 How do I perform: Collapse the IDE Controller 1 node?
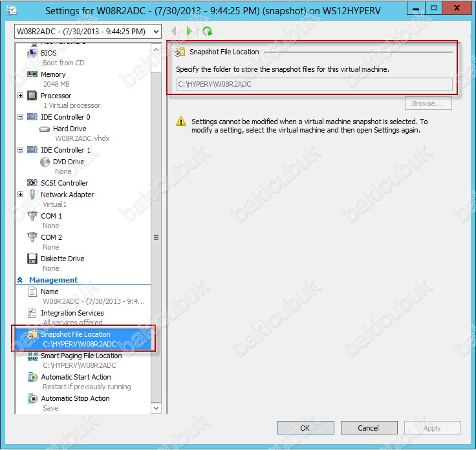pos(20,150)
